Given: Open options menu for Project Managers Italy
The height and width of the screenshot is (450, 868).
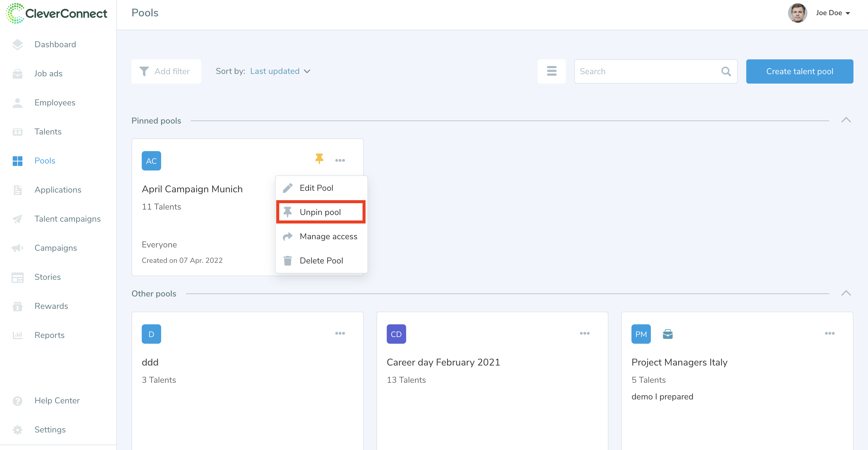Looking at the screenshot, I should (x=829, y=333).
